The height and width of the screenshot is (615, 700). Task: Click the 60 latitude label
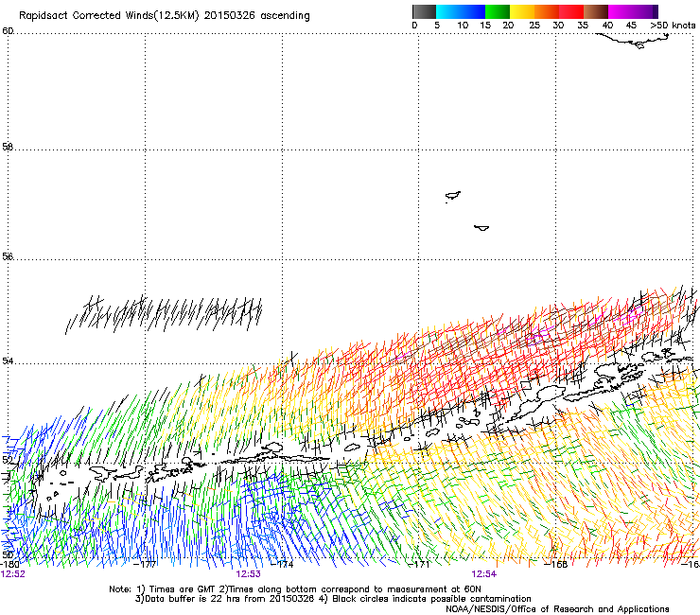click(8, 31)
